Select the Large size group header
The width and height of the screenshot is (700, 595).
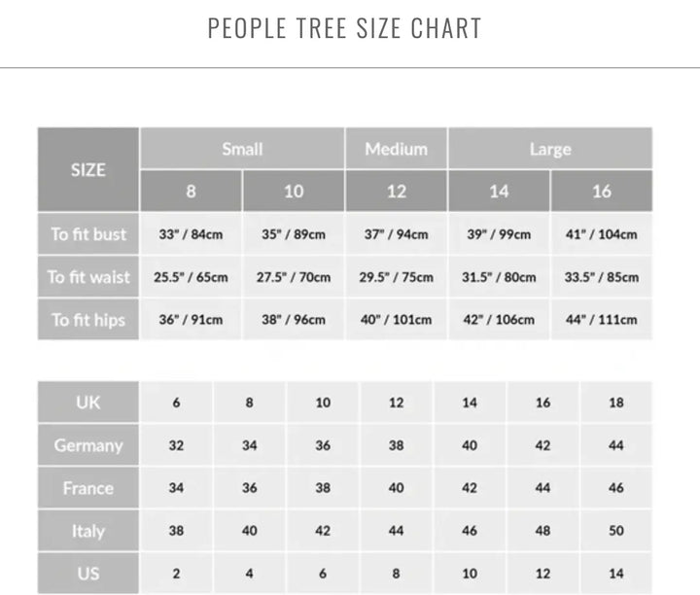550,149
